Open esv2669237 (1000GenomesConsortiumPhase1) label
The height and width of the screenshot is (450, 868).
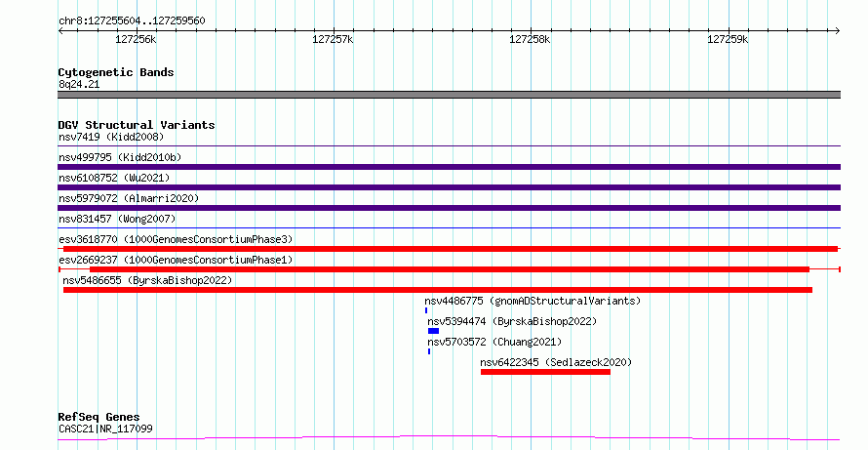point(176,260)
